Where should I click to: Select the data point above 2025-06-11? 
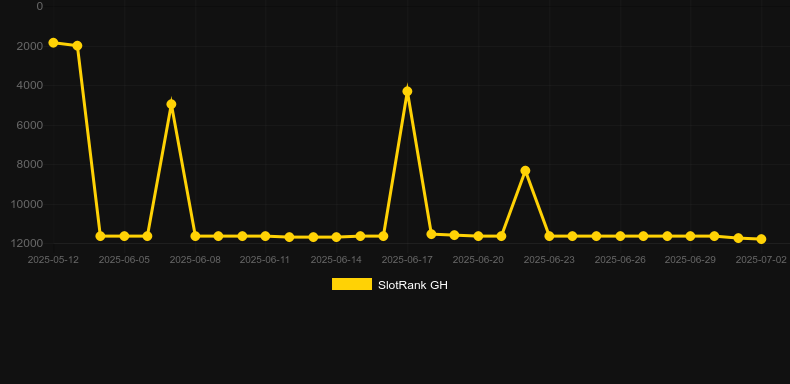(266, 236)
